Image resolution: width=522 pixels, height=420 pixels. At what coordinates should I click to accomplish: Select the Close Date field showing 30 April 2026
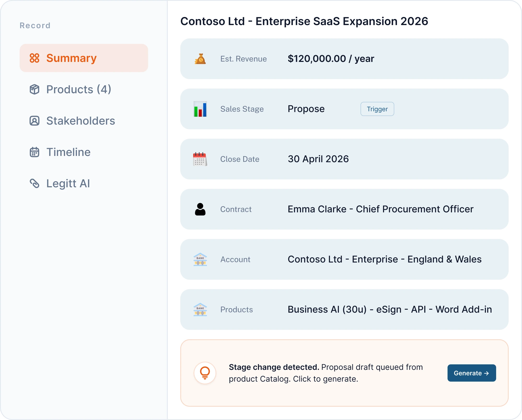(318, 159)
